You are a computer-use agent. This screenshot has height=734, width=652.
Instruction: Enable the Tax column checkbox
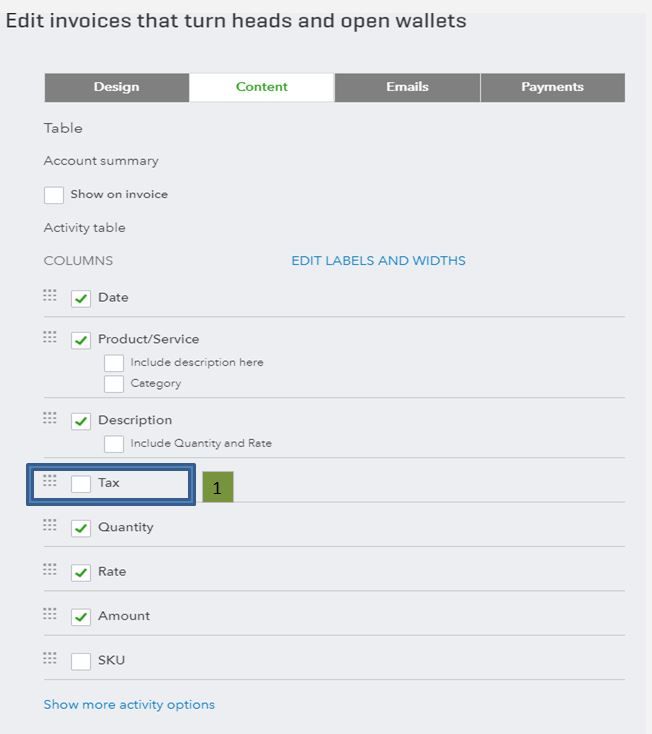(81, 484)
